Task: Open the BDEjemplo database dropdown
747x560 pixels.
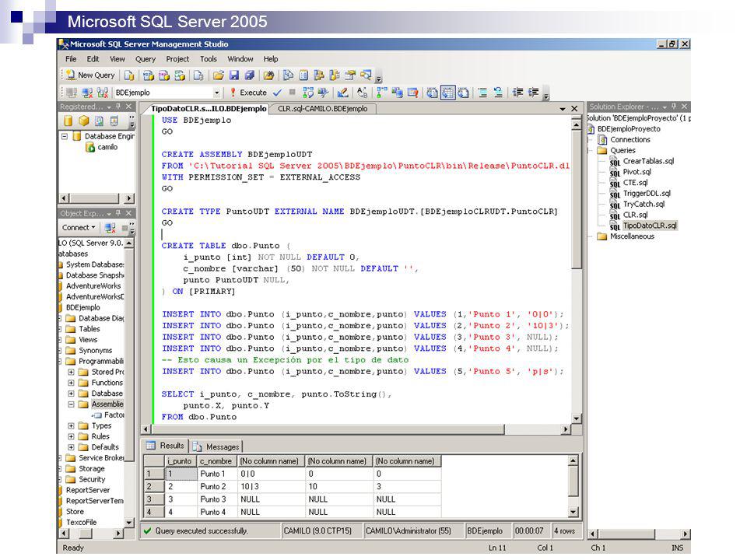Action: [217, 93]
